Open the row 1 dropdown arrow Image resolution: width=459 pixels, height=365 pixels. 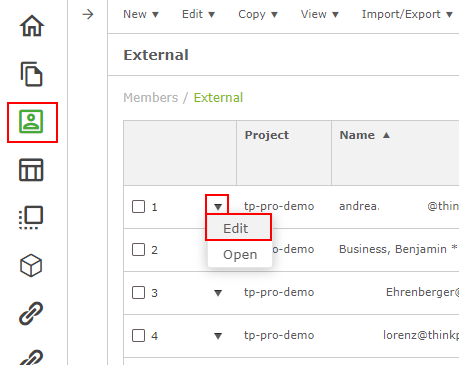(218, 207)
